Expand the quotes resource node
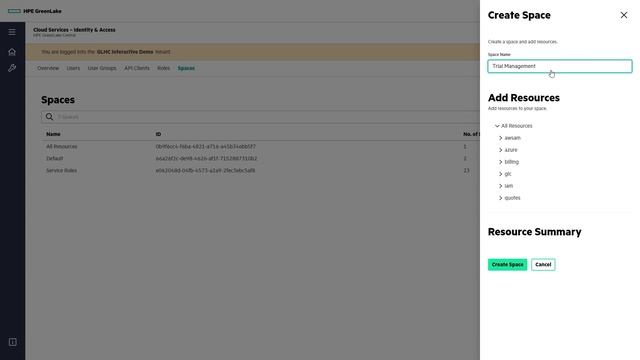Image resolution: width=640 pixels, height=360 pixels. click(x=500, y=198)
